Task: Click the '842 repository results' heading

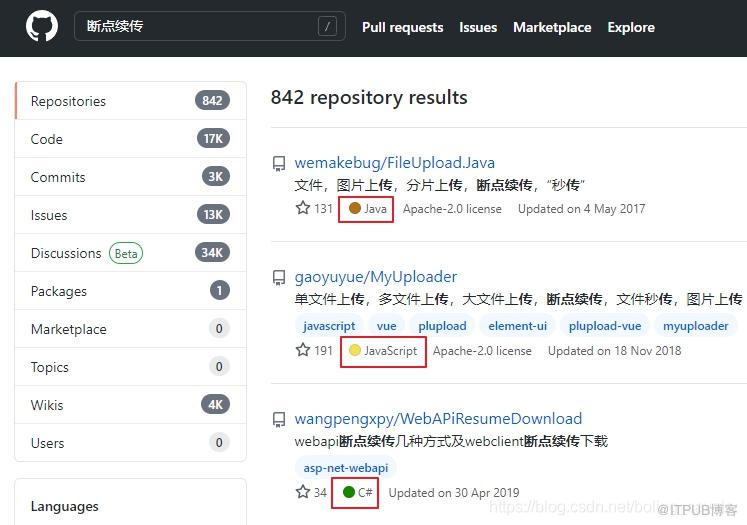Action: point(369,97)
